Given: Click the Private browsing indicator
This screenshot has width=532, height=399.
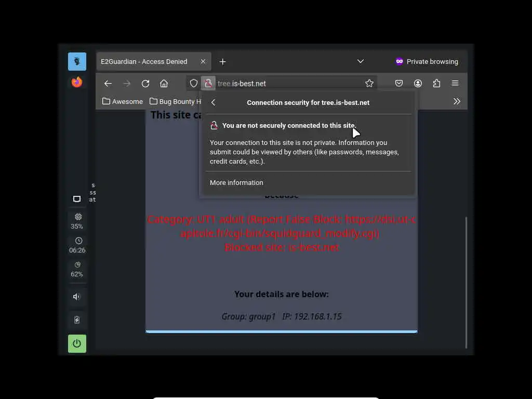Looking at the screenshot, I should point(427,61).
